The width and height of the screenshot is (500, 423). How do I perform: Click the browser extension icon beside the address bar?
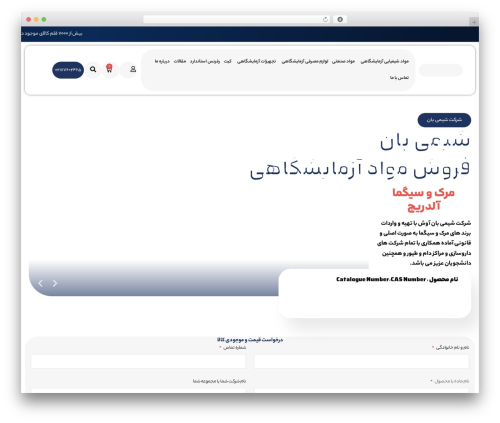tap(340, 19)
